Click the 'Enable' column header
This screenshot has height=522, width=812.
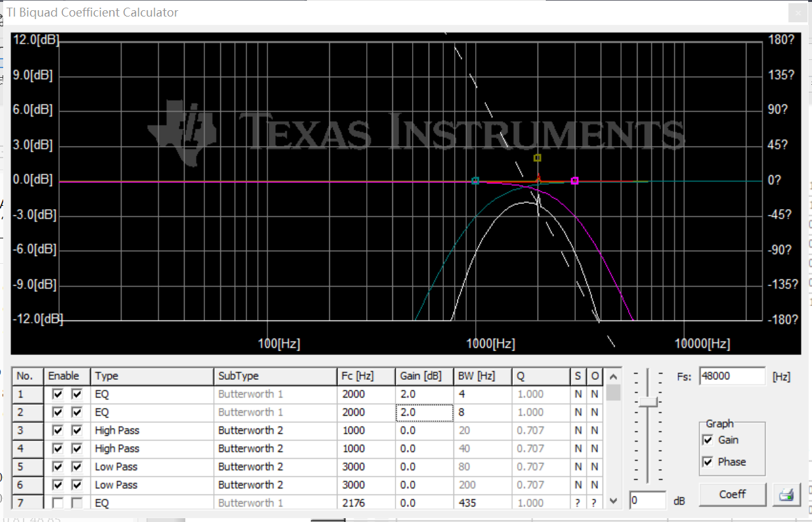[x=67, y=376]
